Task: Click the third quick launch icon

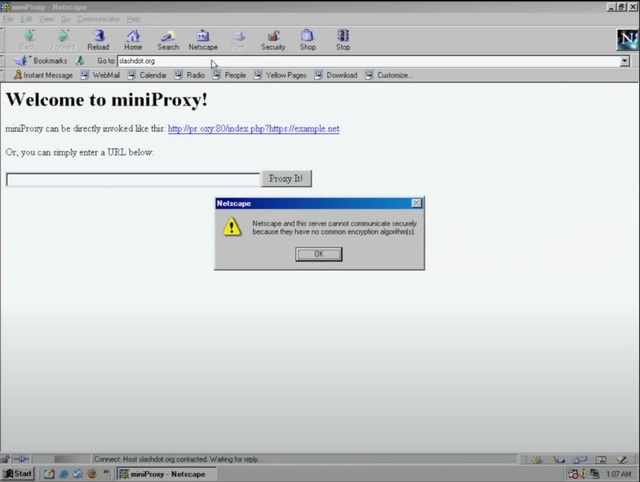Action: [x=78, y=474]
